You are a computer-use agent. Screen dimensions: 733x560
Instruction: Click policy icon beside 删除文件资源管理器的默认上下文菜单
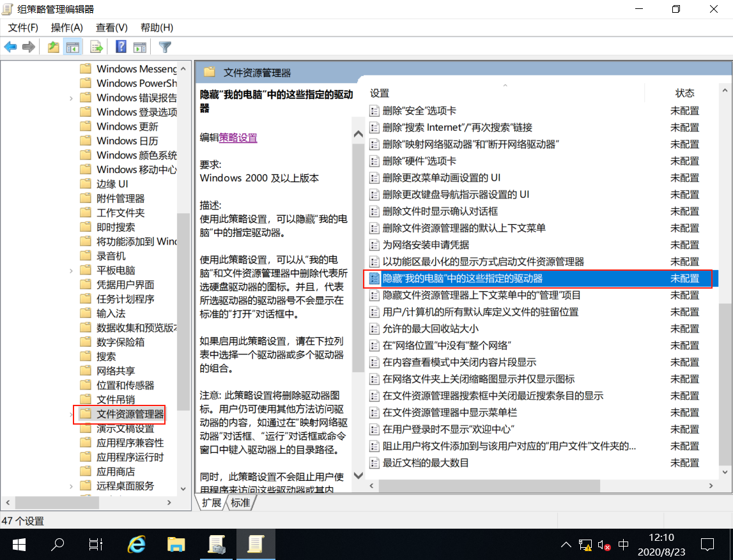(x=374, y=228)
